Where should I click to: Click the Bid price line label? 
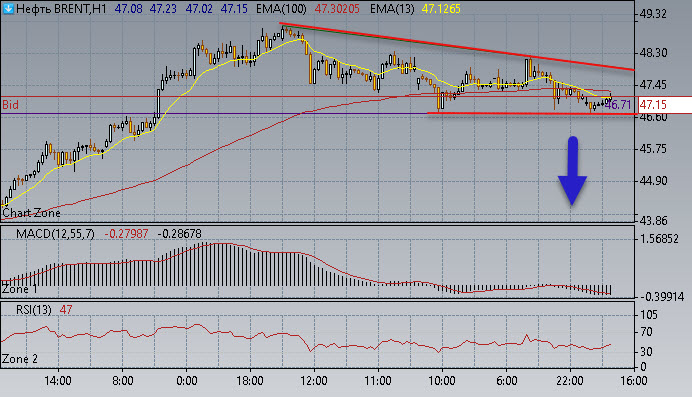[11, 105]
